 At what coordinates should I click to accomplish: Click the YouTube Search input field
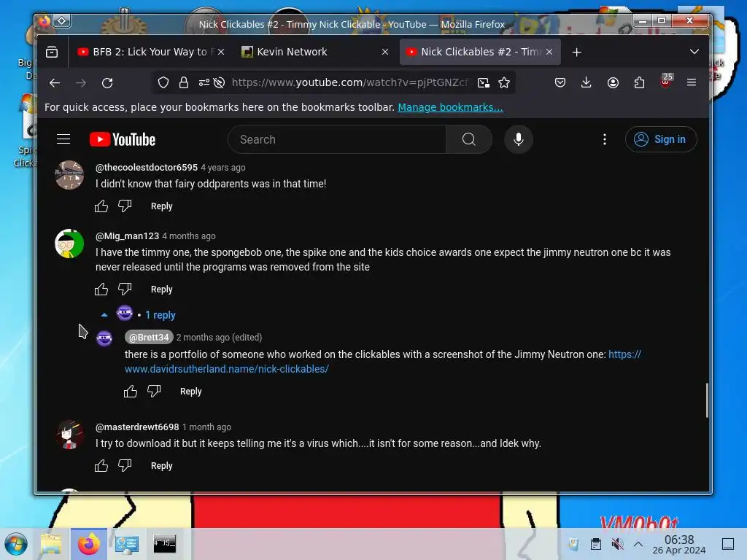[337, 139]
